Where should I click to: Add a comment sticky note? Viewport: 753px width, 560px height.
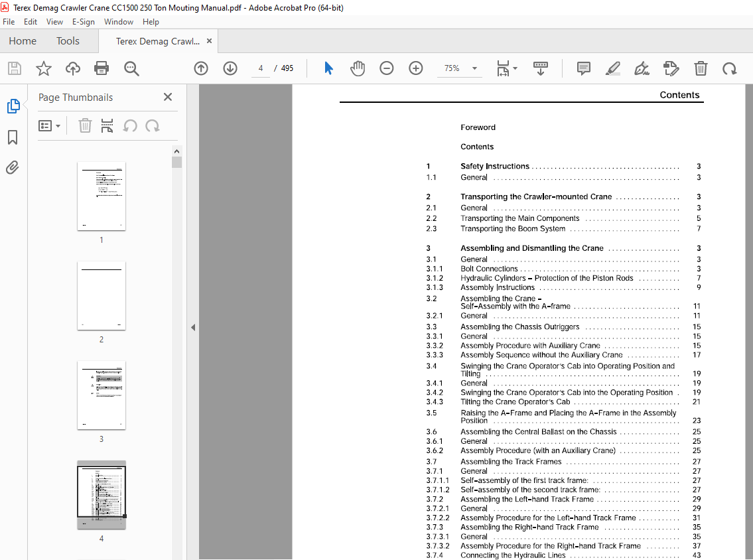583,69
